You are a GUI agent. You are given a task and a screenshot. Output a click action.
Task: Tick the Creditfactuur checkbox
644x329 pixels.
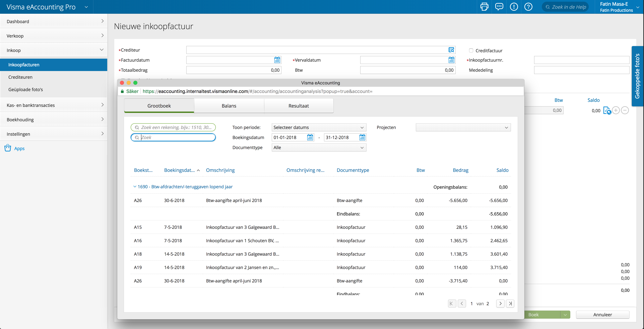[x=471, y=50]
